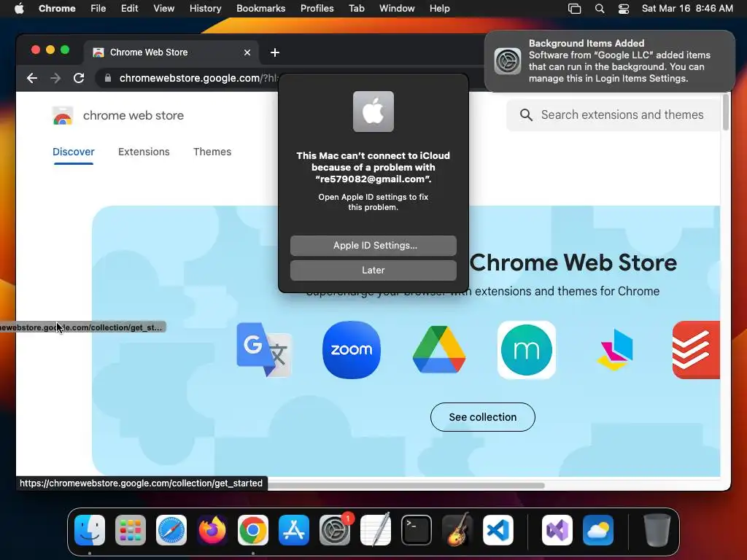This screenshot has width=747, height=560.
Task: Click the address bar URL field
Action: pyautogui.click(x=198, y=78)
